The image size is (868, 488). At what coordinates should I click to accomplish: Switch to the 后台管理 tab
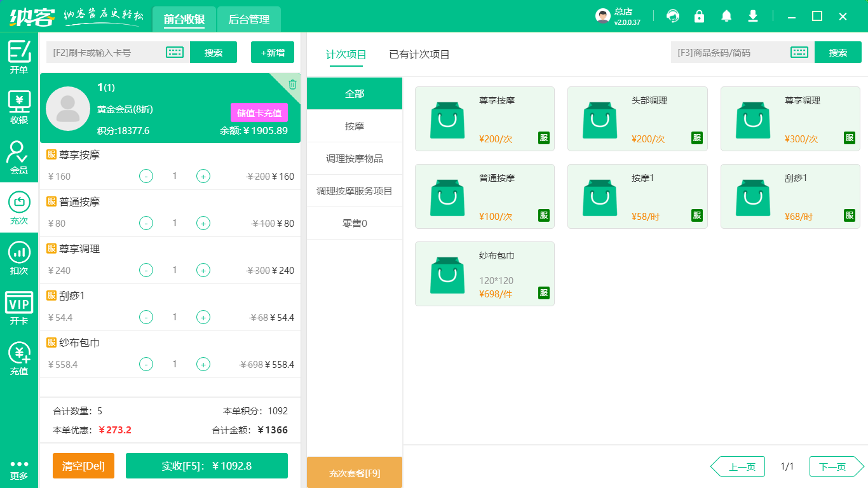point(248,19)
